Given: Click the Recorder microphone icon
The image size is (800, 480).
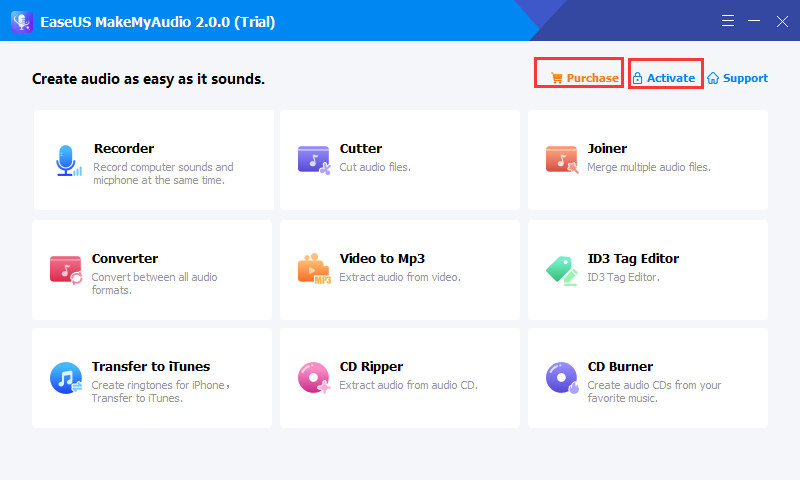Looking at the screenshot, I should [x=68, y=161].
